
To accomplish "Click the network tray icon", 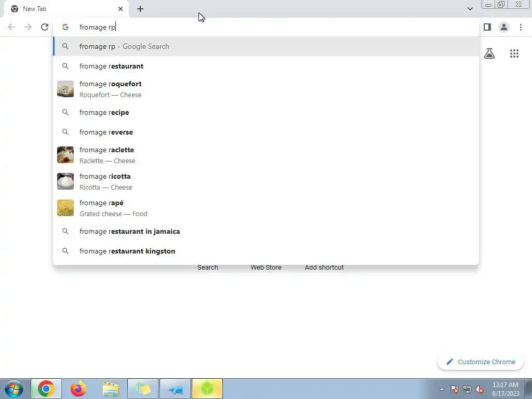I will click(467, 389).
